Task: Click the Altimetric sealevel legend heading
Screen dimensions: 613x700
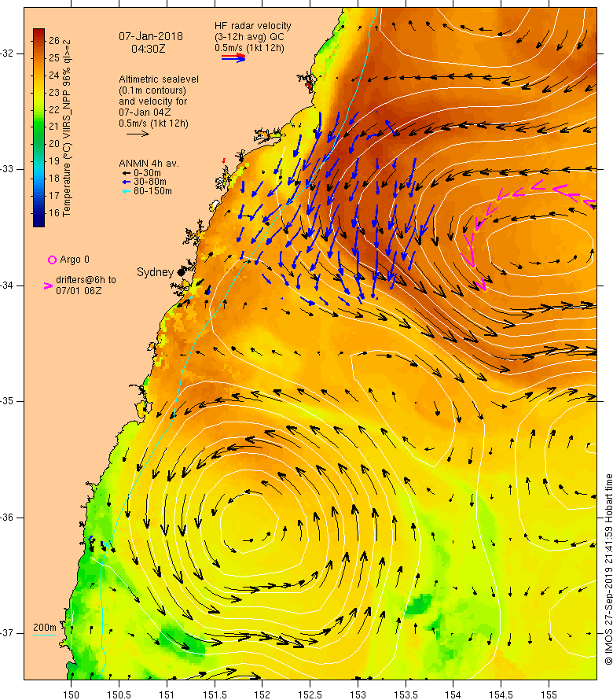Action: pos(159,79)
